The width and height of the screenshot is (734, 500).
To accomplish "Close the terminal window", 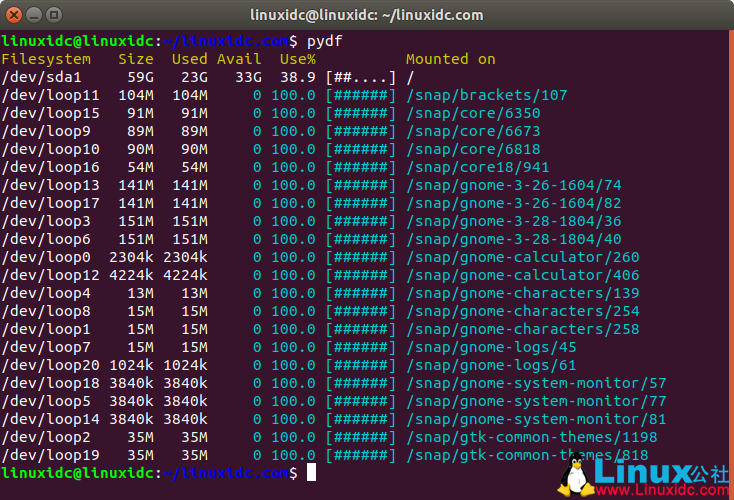I will [x=14, y=15].
